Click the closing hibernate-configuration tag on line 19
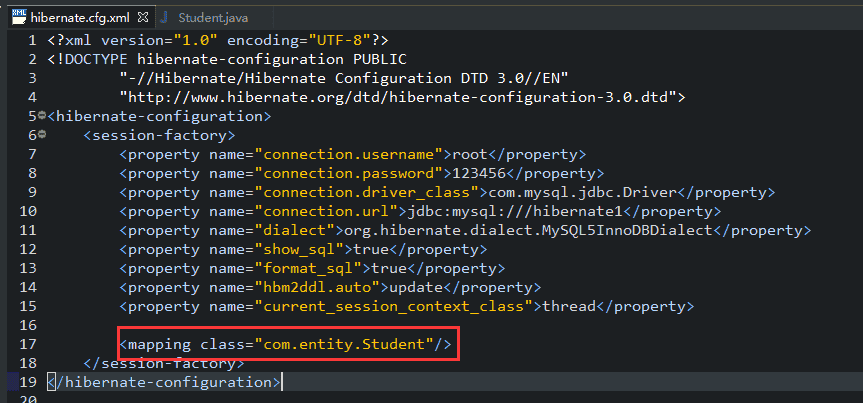The height and width of the screenshot is (403, 863). (165, 382)
